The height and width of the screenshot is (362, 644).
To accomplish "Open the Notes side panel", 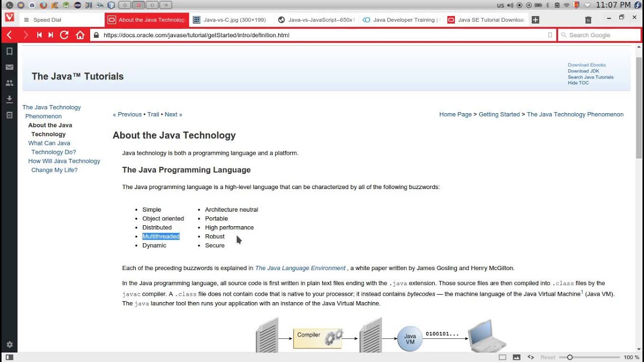I will point(9,115).
